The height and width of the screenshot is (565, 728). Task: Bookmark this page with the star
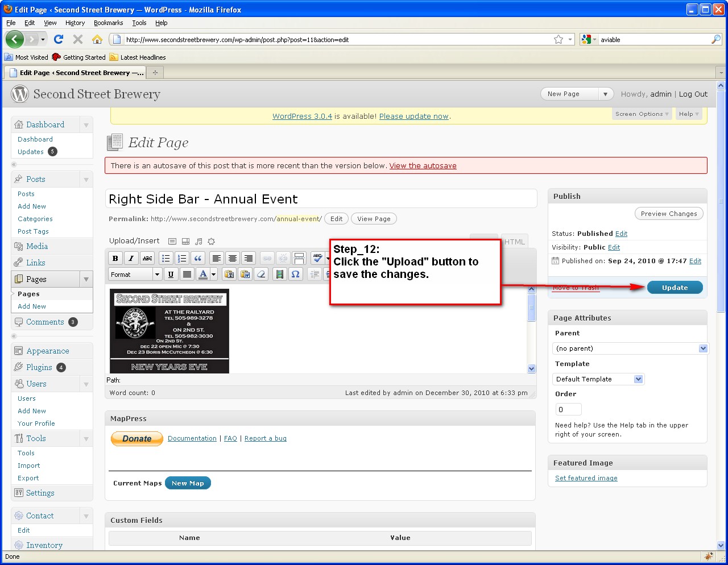tap(559, 39)
